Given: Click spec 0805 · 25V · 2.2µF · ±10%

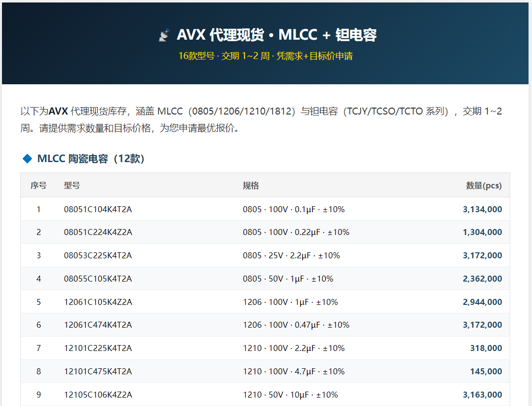Looking at the screenshot, I should (292, 255).
